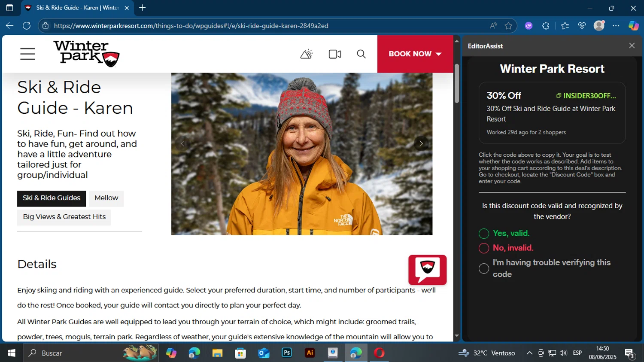644x362 pixels.
Task: Open Browser essentials heart icon
Action: tap(582, 26)
